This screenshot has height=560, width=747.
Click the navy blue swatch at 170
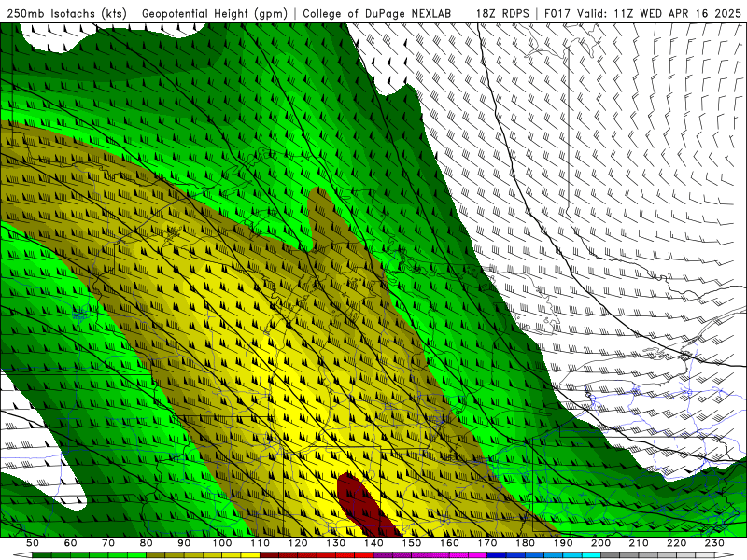(x=497, y=555)
